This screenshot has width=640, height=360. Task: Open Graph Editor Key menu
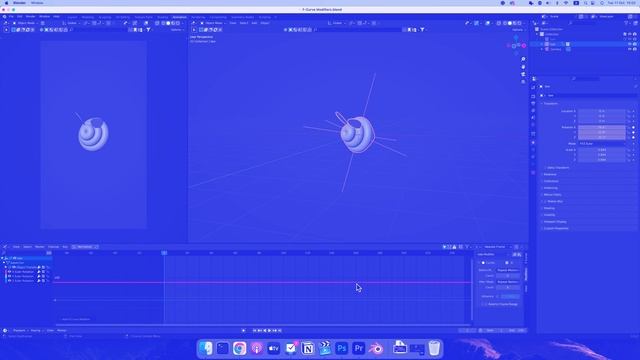[65, 247]
